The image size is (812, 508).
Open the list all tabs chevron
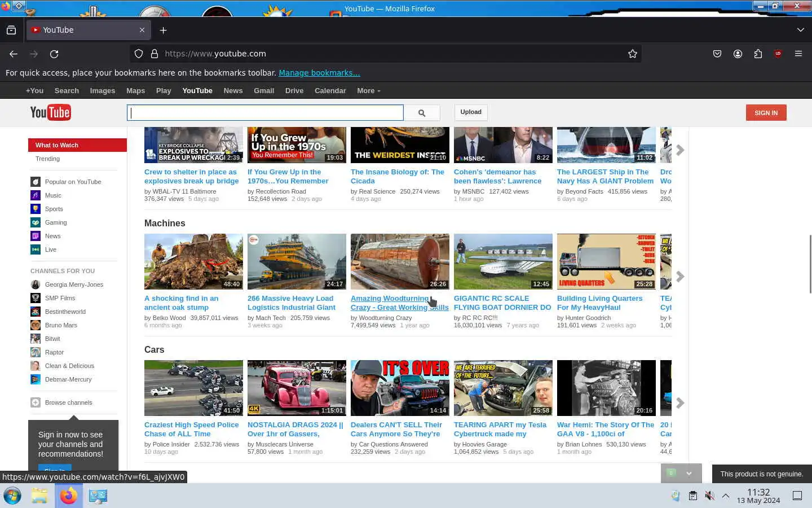click(x=800, y=30)
